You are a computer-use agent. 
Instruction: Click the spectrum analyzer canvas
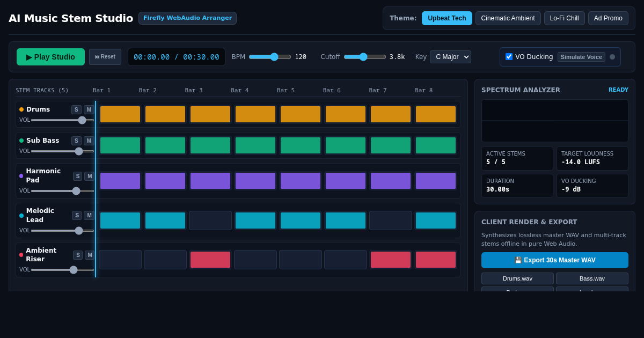pos(555,121)
